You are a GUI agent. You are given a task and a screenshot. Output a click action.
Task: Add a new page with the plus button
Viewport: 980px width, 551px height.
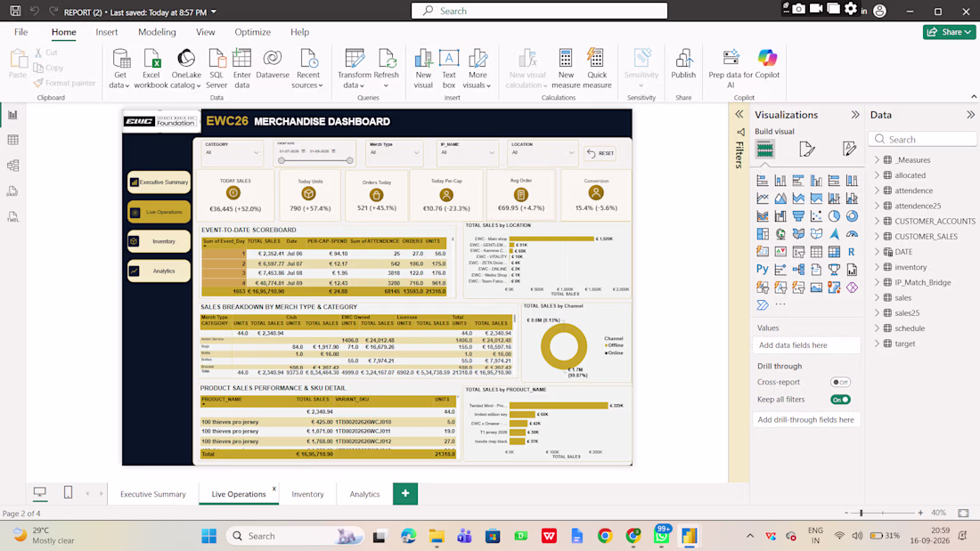405,493
